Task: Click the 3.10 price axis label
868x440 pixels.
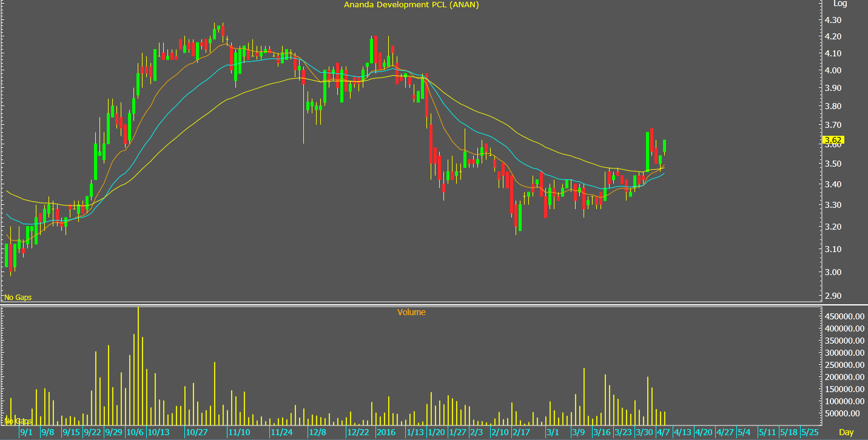Action: (833, 249)
